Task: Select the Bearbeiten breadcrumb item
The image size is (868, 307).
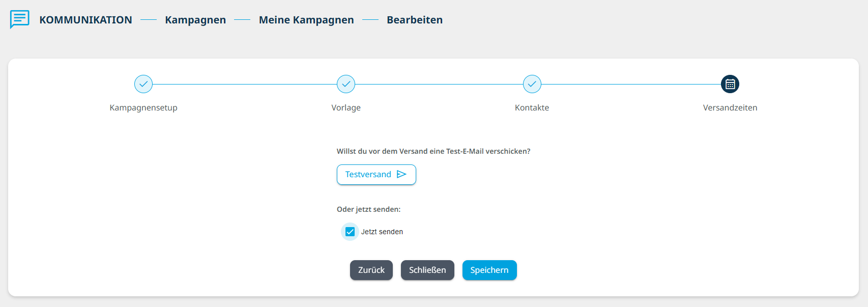Action: 415,20
